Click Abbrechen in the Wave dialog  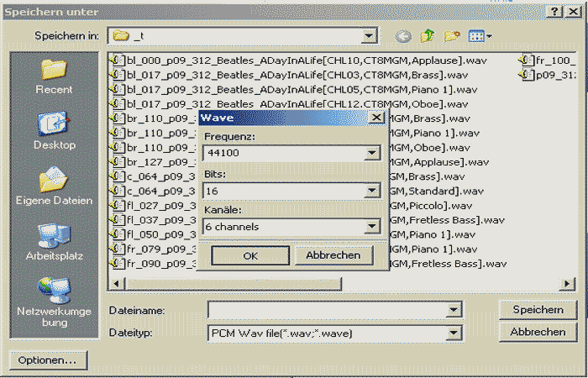click(x=333, y=255)
